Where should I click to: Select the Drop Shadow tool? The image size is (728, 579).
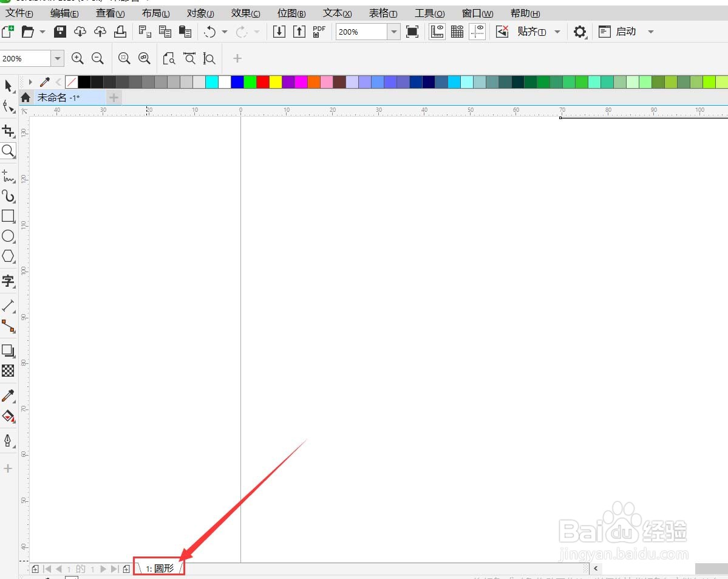point(9,351)
